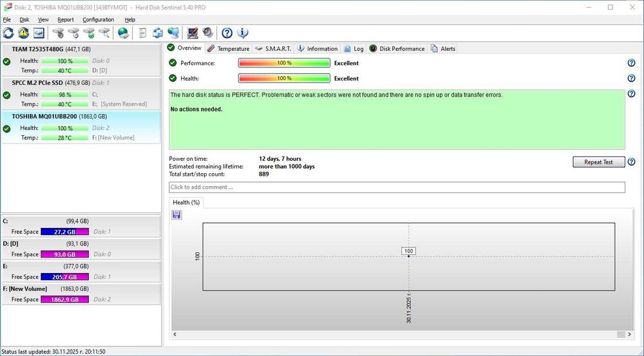Click the yellow warning triangle toolbar icon
Viewport: 644px width, 356px height.
coord(23,33)
